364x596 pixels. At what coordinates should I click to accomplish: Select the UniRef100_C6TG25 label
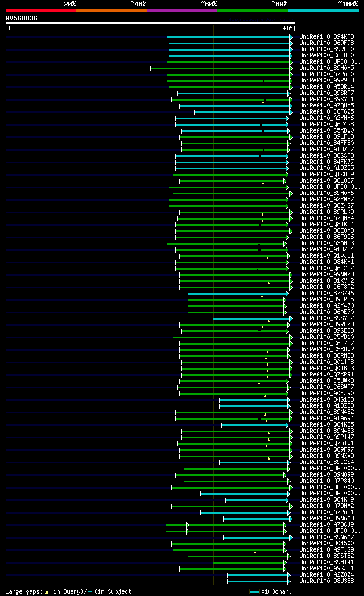tap(326, 112)
